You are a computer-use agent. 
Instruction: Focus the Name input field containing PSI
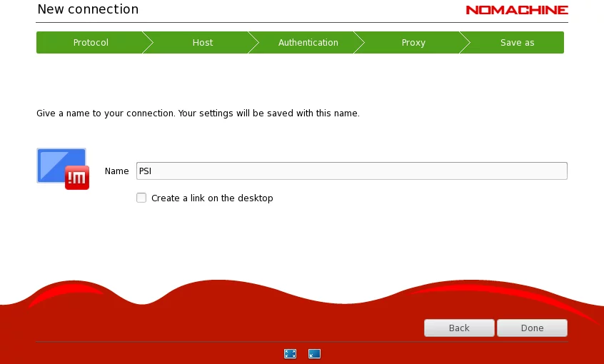tap(351, 171)
